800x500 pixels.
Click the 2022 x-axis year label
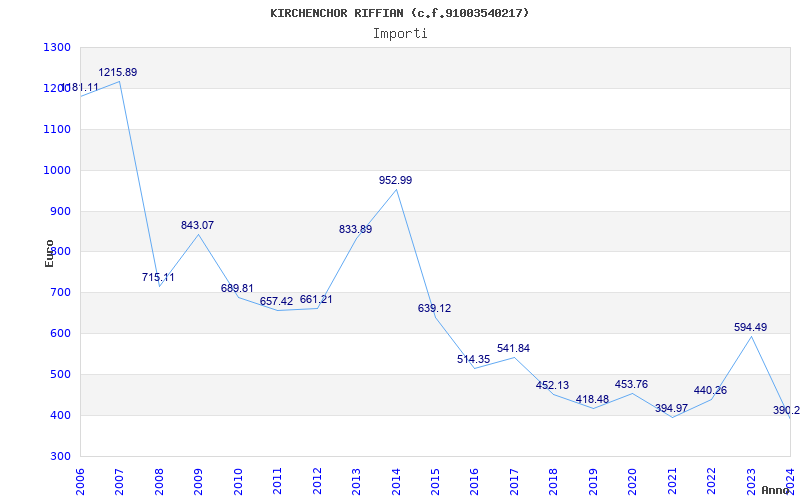[x=712, y=481]
